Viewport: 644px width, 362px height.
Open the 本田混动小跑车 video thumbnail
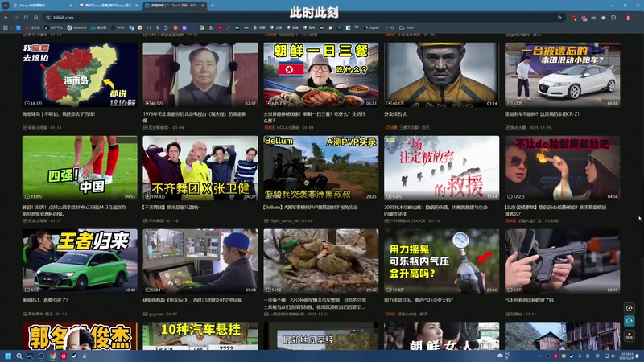562,75
